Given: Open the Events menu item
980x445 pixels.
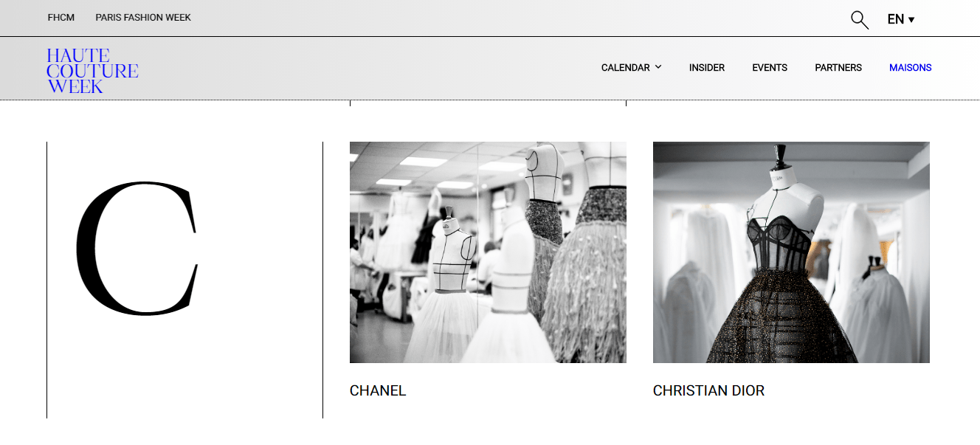Looking at the screenshot, I should [x=770, y=67].
